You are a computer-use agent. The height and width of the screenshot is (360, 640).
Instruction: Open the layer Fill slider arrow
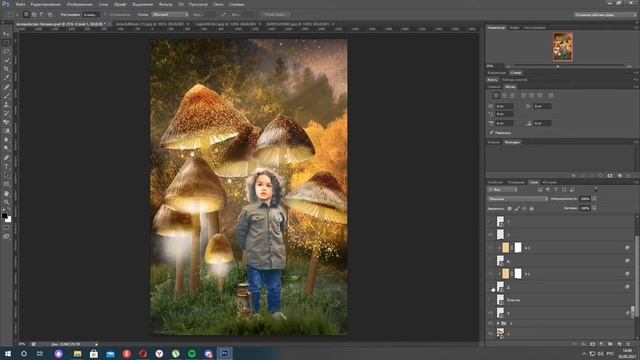tap(594, 208)
